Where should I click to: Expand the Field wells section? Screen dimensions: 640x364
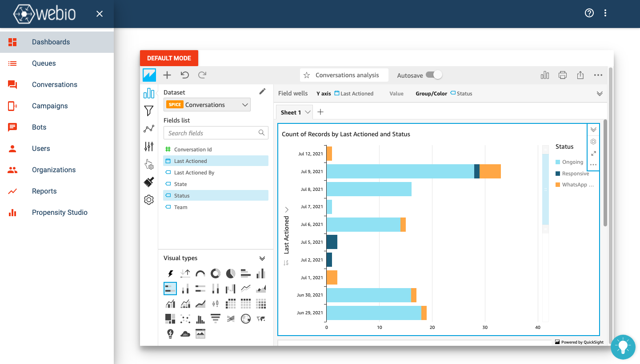pos(600,94)
